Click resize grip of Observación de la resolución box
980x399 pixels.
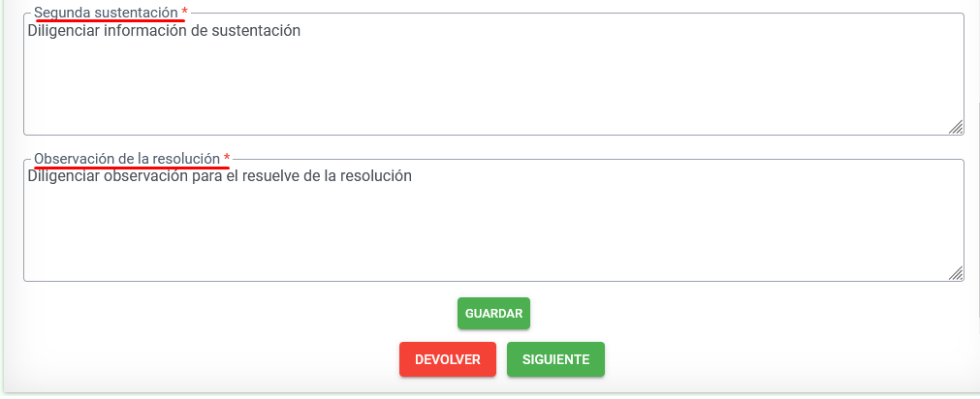click(x=955, y=272)
